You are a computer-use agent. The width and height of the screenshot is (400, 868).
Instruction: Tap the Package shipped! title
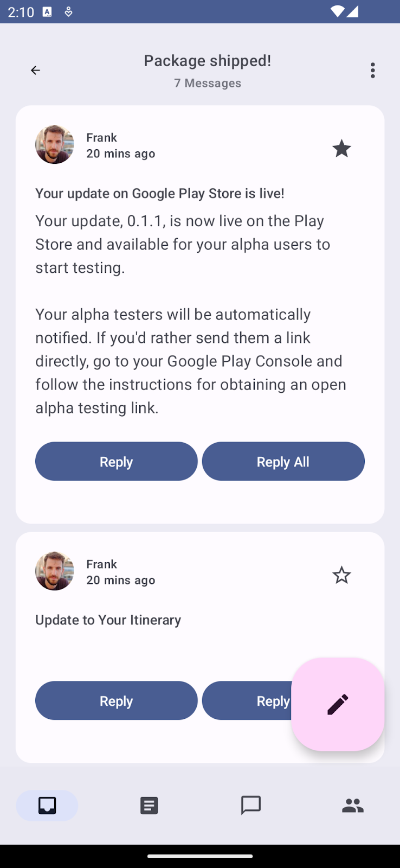(207, 61)
